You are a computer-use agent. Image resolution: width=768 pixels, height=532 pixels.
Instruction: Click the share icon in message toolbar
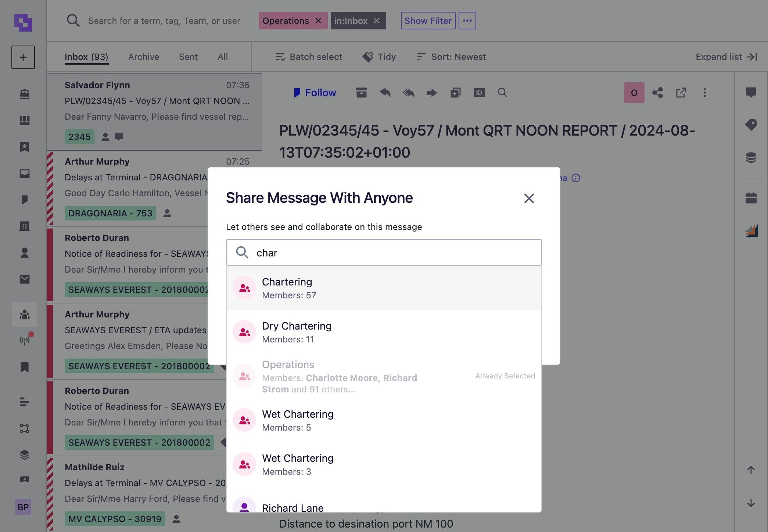(657, 93)
